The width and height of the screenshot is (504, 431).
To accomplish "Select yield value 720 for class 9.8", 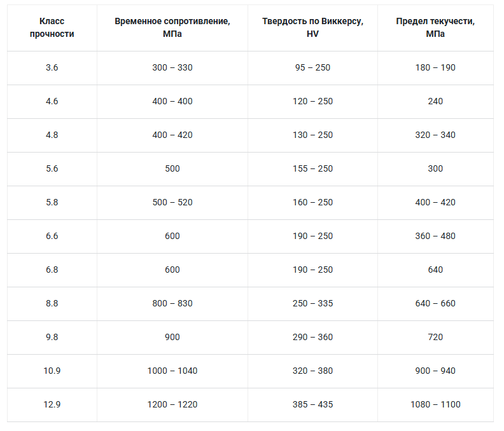I will 435,337.
